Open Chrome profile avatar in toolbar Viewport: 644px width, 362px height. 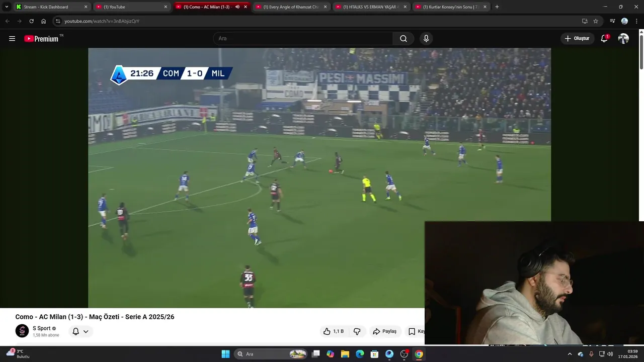click(x=624, y=21)
